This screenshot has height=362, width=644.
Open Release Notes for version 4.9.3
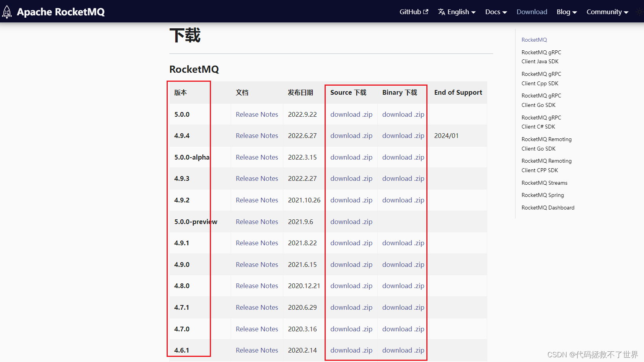click(x=257, y=178)
